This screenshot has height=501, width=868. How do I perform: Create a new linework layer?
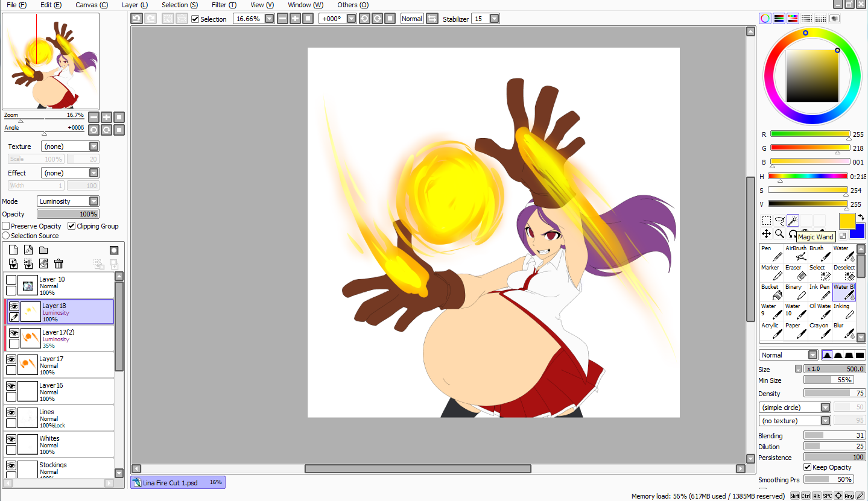(x=28, y=250)
